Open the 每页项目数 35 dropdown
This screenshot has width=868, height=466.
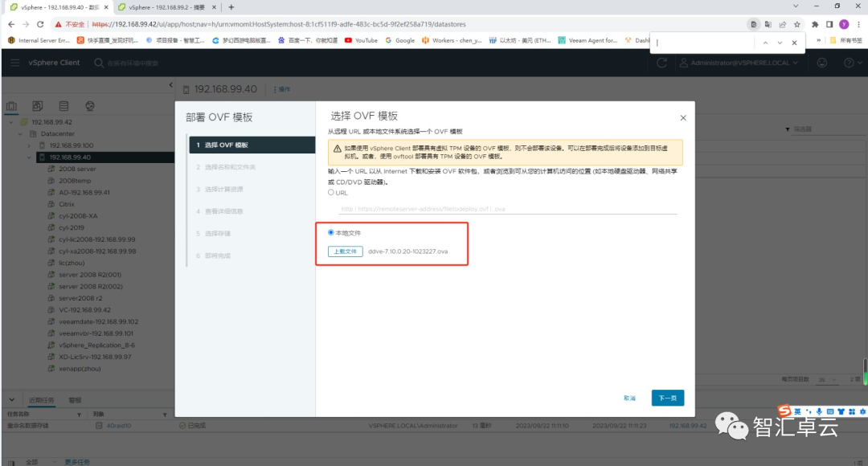click(x=828, y=380)
